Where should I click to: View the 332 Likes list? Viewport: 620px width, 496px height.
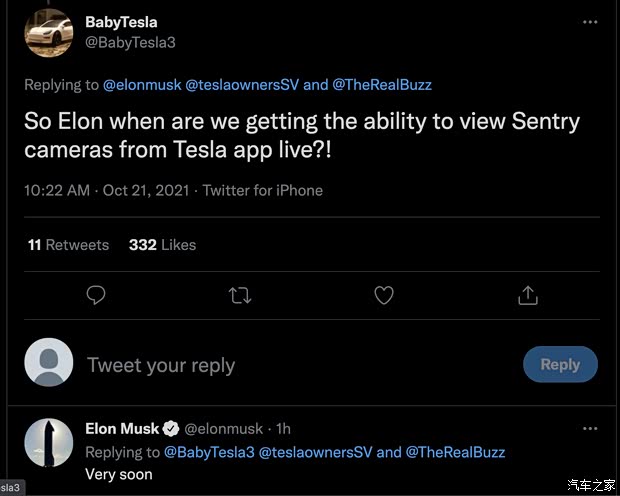pos(162,245)
